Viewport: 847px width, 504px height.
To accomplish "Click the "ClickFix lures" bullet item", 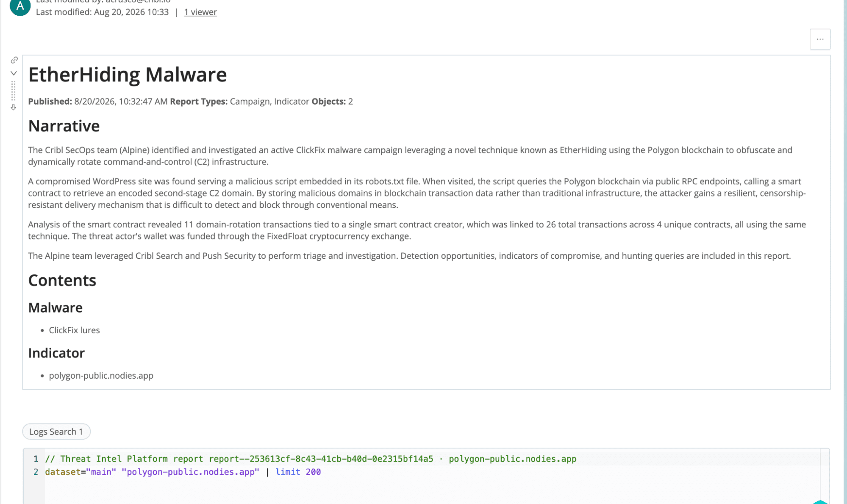I will click(74, 330).
